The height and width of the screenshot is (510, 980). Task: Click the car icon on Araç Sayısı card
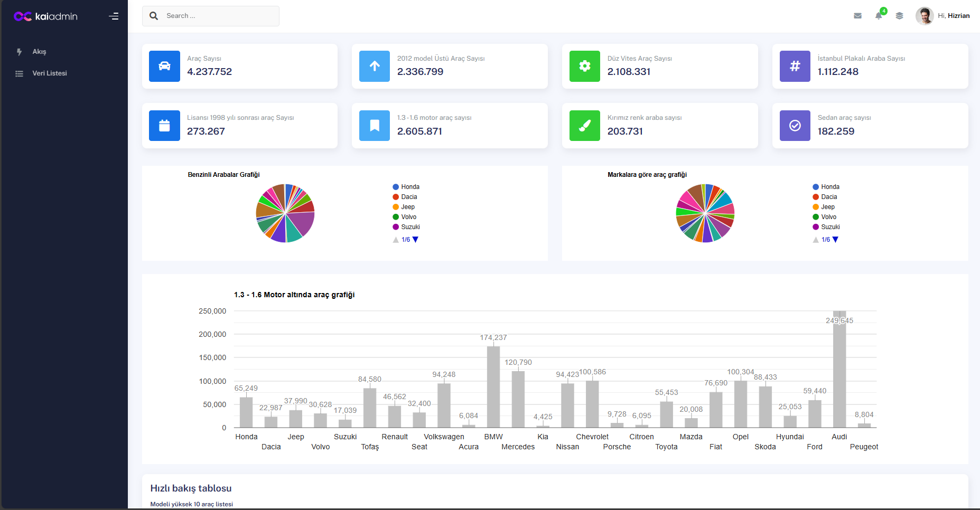[164, 66]
